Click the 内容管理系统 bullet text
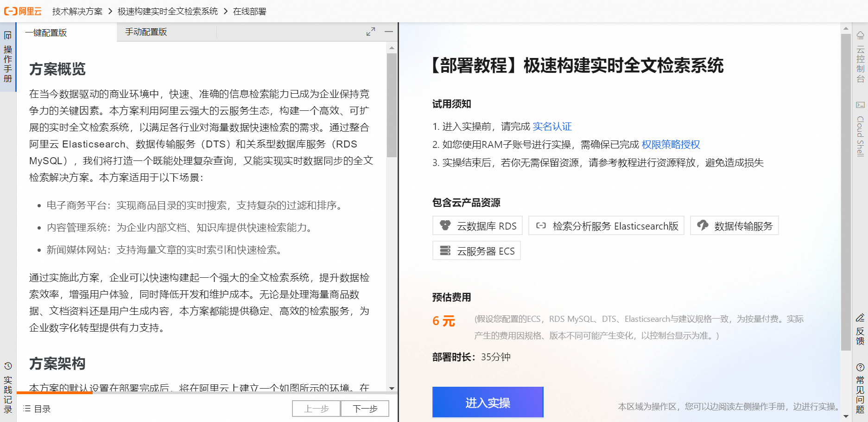 pos(180,228)
